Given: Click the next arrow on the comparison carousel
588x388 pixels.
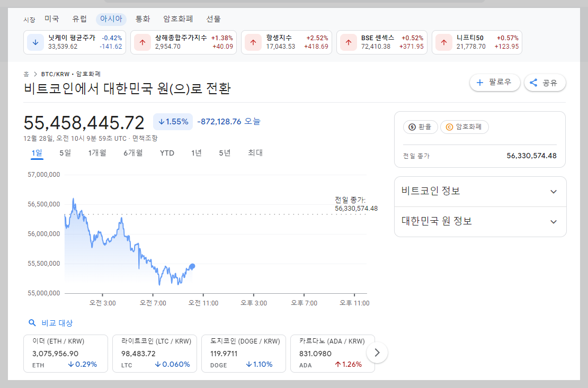Looking at the screenshot, I should (x=377, y=352).
